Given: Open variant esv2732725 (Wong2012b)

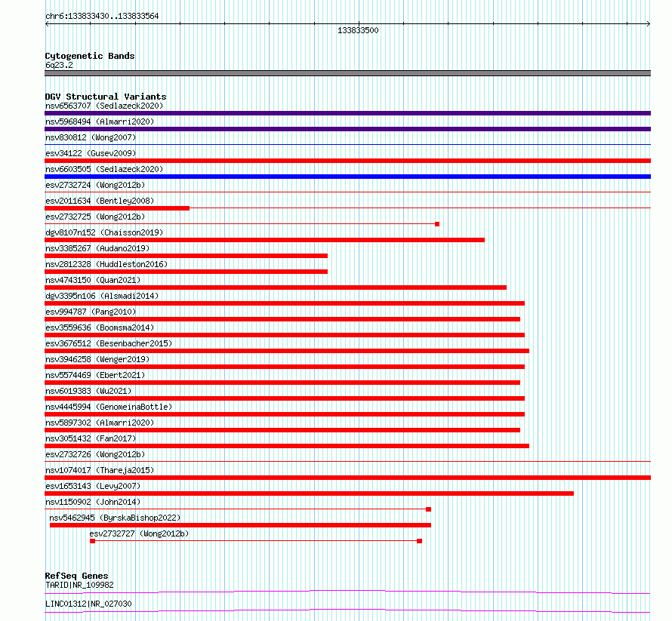Looking at the screenshot, I should point(95,217).
